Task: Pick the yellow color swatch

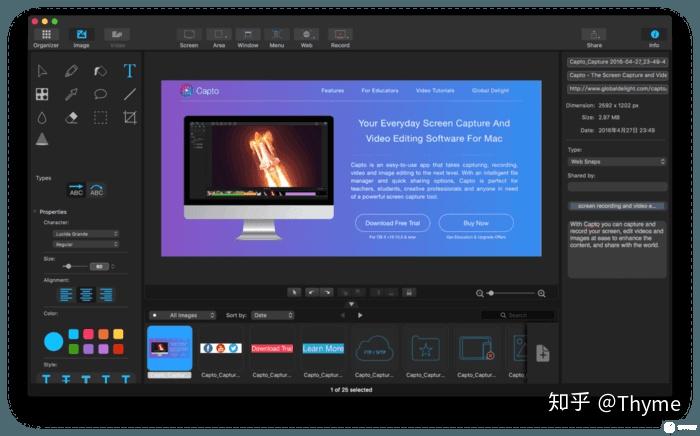Action: 118,334
